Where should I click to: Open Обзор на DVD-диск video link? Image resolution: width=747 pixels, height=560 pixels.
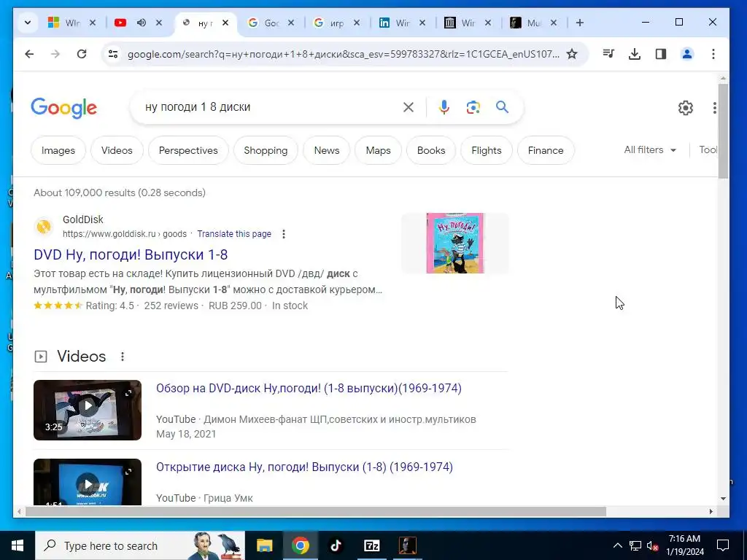309,388
